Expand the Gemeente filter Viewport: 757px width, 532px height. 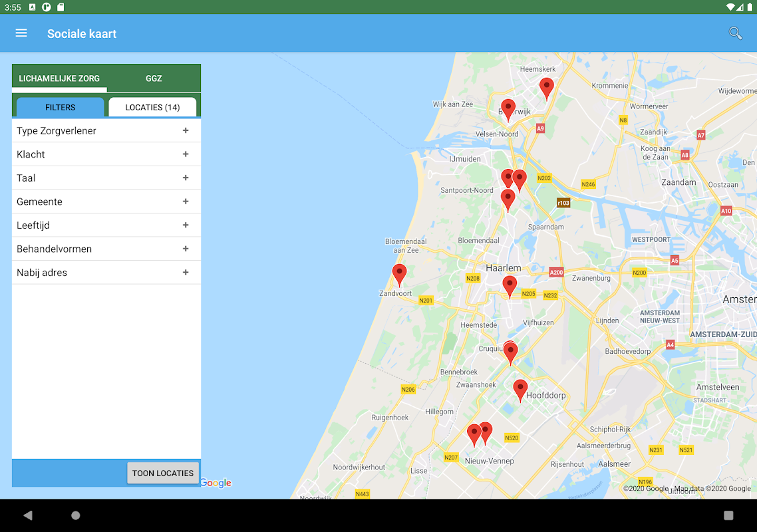tap(106, 201)
